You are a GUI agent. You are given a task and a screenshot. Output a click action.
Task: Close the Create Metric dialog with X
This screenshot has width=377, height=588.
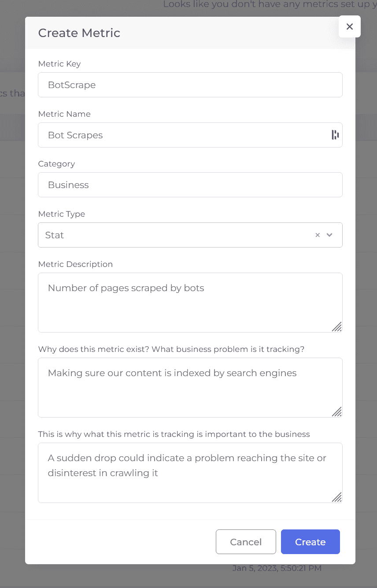coord(350,26)
